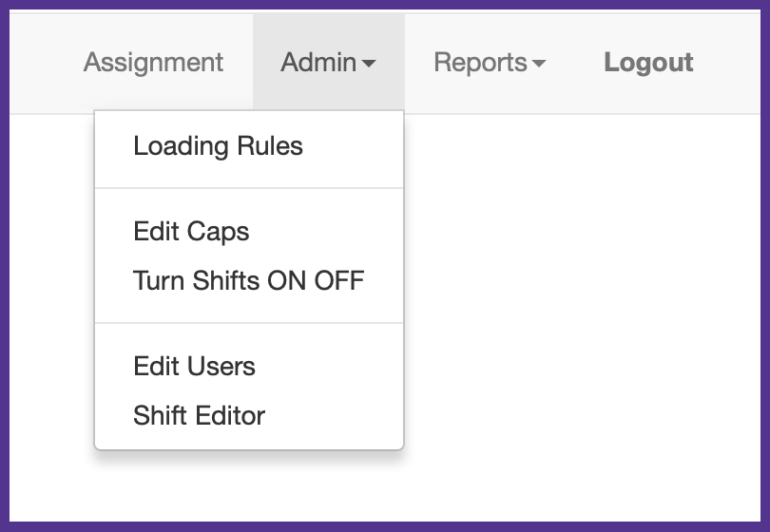
Task: Go to Assignment in the navigation bar
Action: coord(153,63)
